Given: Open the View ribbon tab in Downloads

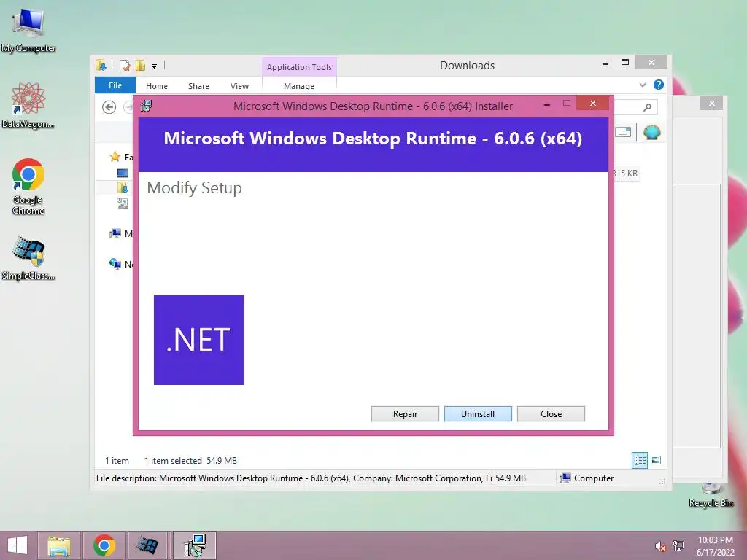Looking at the screenshot, I should coord(239,86).
